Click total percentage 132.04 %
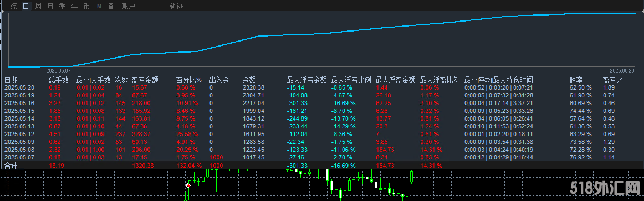644x201 pixels. coord(189,166)
